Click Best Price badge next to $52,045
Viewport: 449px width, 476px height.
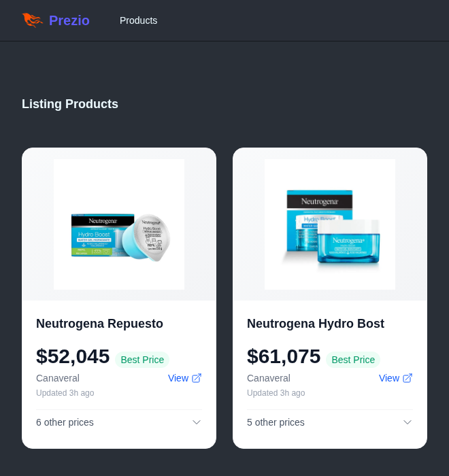[142, 360]
